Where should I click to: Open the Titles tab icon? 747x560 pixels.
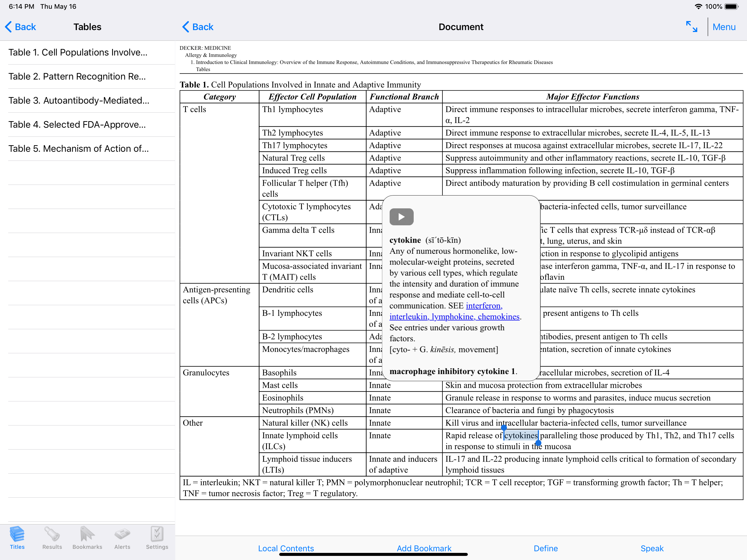17,538
